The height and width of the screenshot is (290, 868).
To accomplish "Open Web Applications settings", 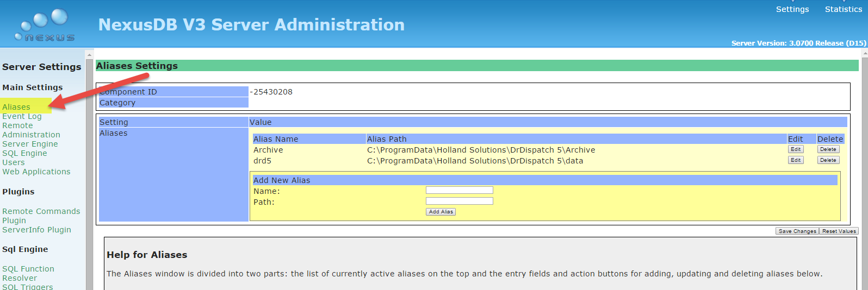I will [x=36, y=172].
